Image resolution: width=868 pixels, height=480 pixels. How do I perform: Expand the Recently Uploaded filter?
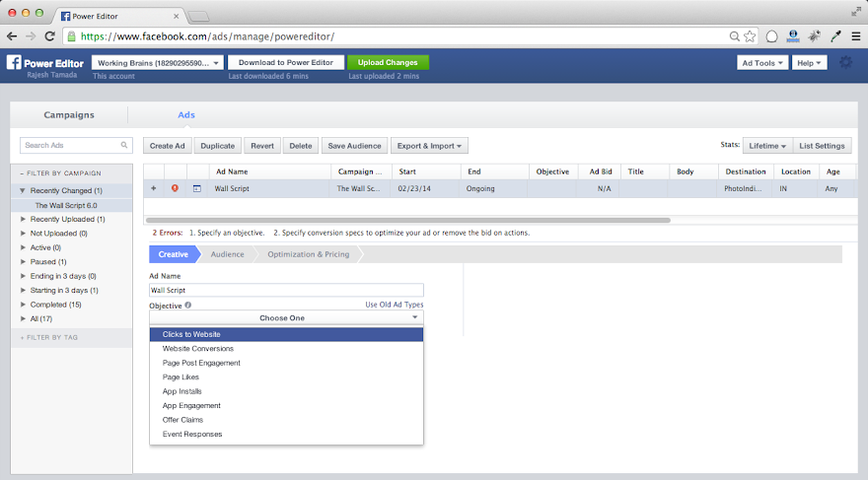click(23, 220)
